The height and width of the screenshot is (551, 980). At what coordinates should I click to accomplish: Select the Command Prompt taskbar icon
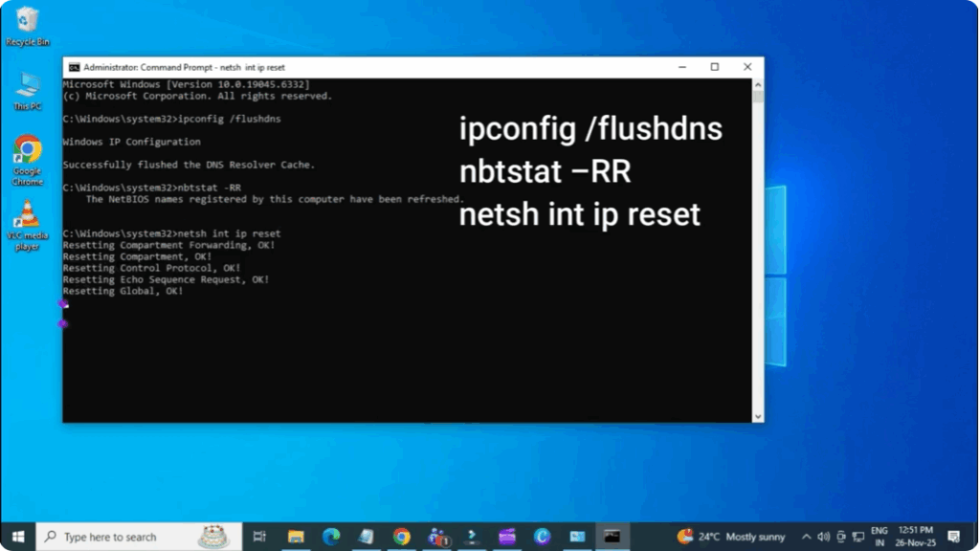click(612, 537)
